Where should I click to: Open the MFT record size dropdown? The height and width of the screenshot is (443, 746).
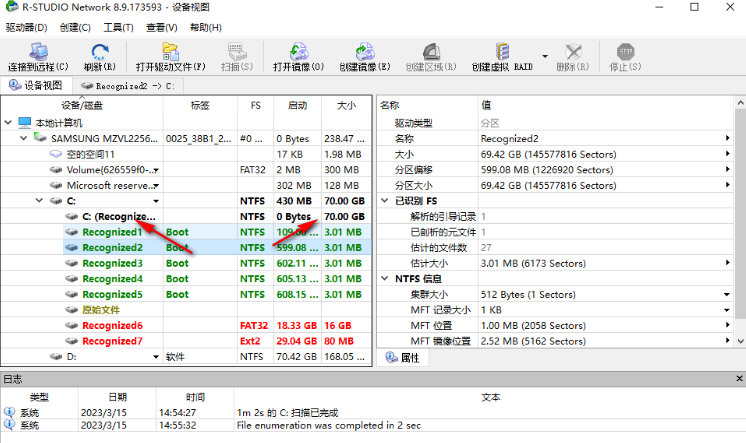727,310
